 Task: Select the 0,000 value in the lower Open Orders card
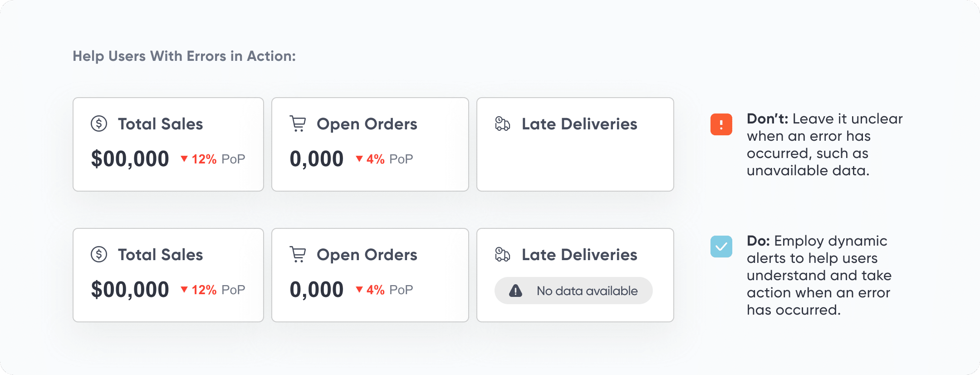(317, 290)
